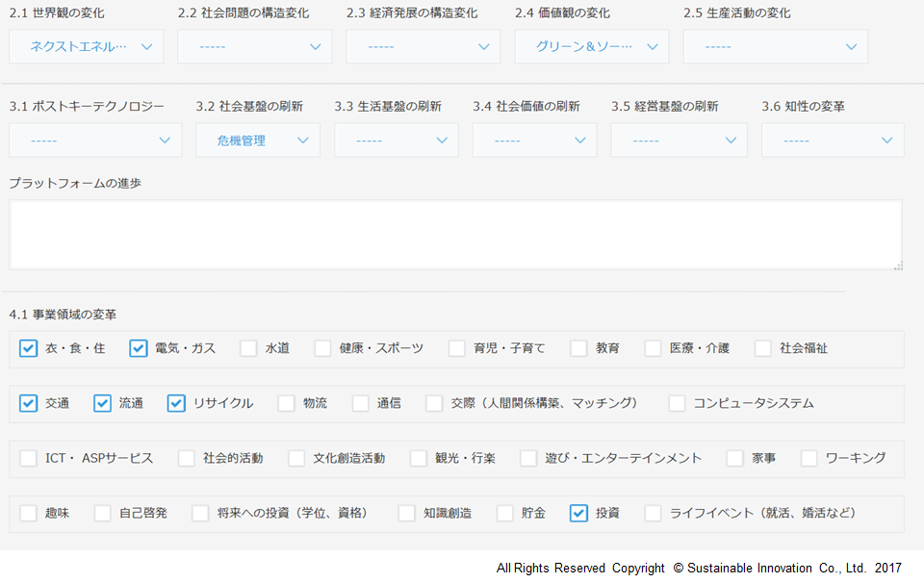Open the 2.1 世界観の変化 dropdown

coord(86,46)
